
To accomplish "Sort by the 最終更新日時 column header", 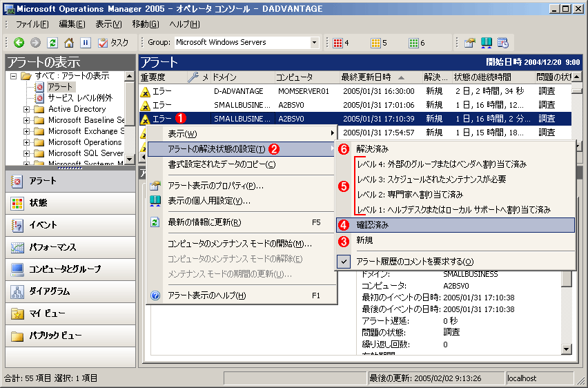I will click(x=381, y=77).
